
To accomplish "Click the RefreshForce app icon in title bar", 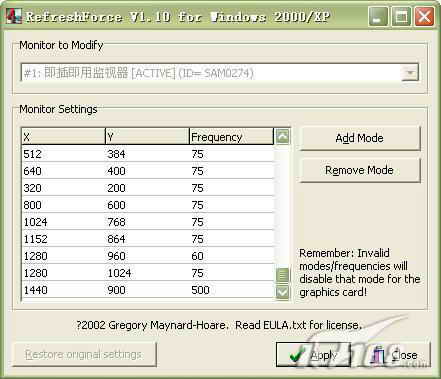I will coord(14,16).
